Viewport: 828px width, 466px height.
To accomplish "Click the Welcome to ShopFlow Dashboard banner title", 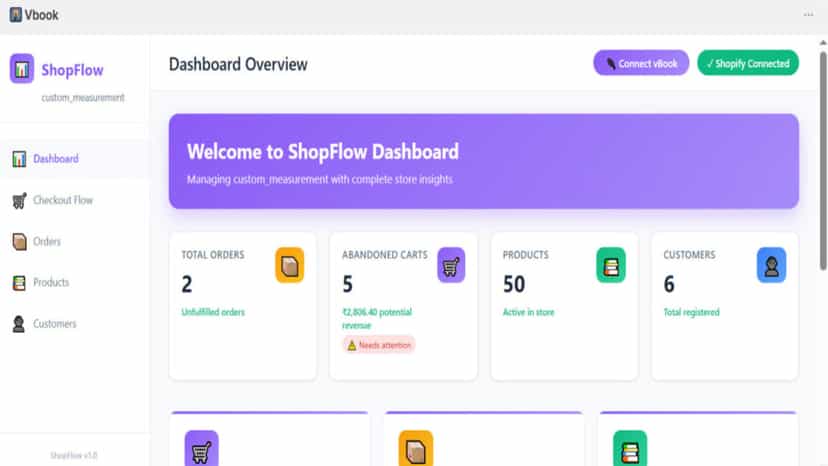I will [323, 152].
